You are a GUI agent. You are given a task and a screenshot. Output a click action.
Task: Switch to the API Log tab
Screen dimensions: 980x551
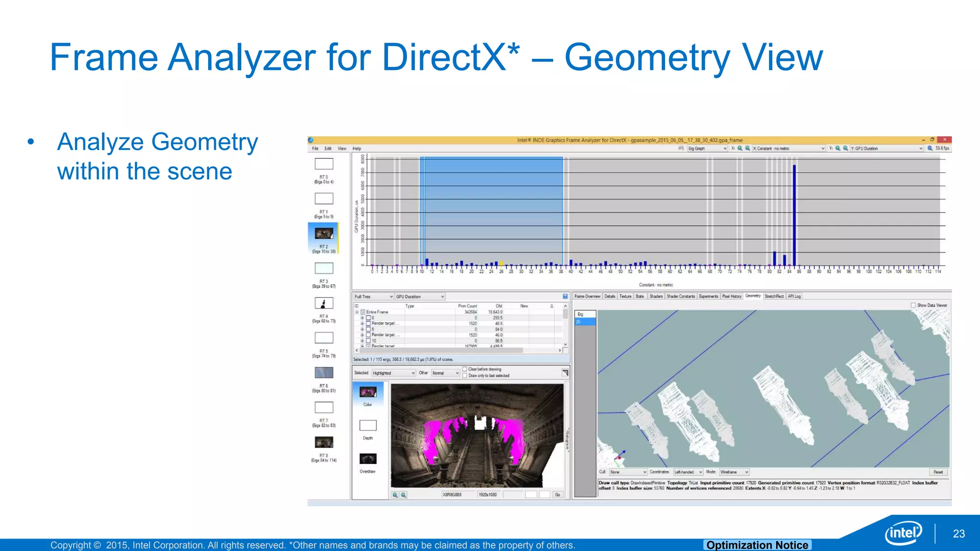pyautogui.click(x=794, y=297)
